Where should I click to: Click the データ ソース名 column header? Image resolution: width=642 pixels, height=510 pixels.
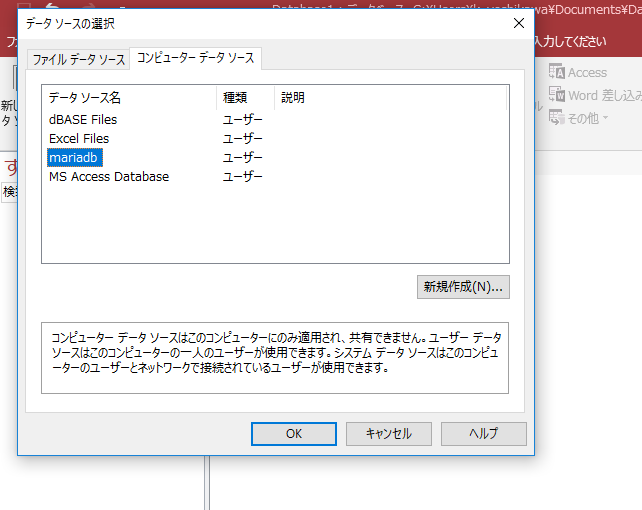pos(85,98)
